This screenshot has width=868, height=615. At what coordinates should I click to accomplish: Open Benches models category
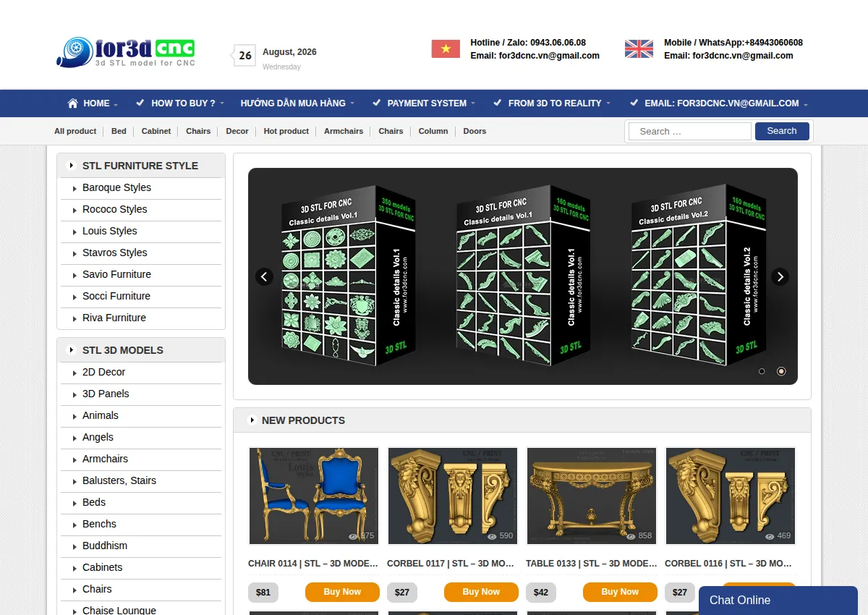coord(99,524)
